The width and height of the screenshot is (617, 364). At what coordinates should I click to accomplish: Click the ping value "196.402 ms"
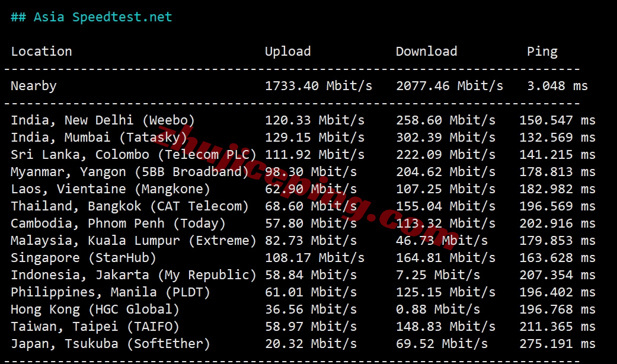click(x=558, y=292)
